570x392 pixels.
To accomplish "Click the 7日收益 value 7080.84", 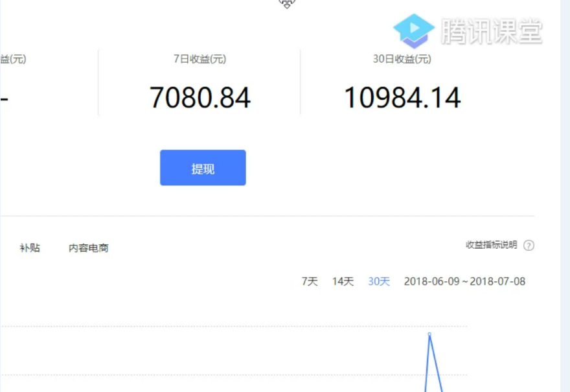I will [200, 97].
